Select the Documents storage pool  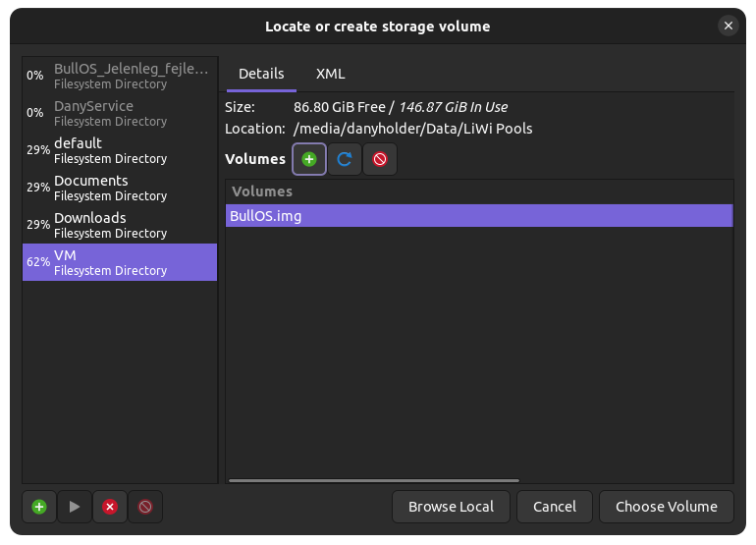pyautogui.click(x=120, y=188)
